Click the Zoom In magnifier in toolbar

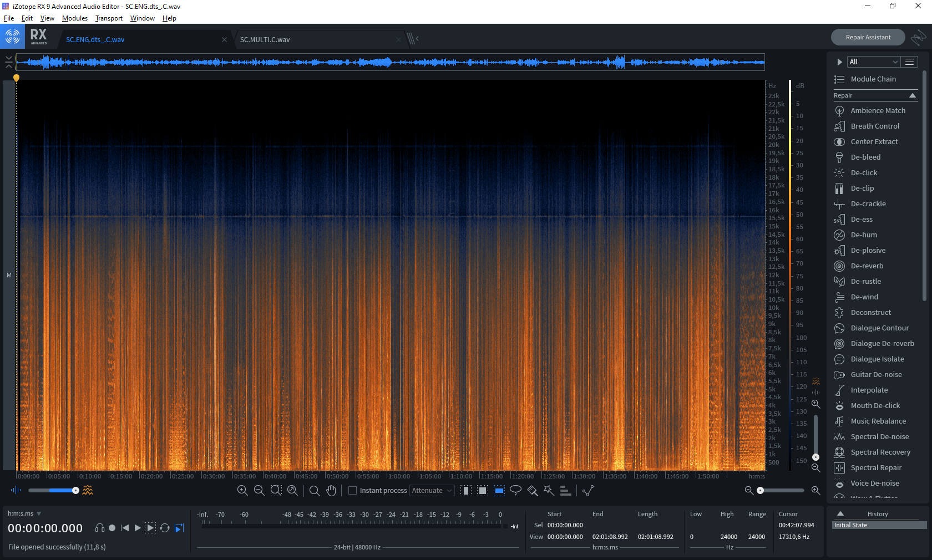point(242,490)
